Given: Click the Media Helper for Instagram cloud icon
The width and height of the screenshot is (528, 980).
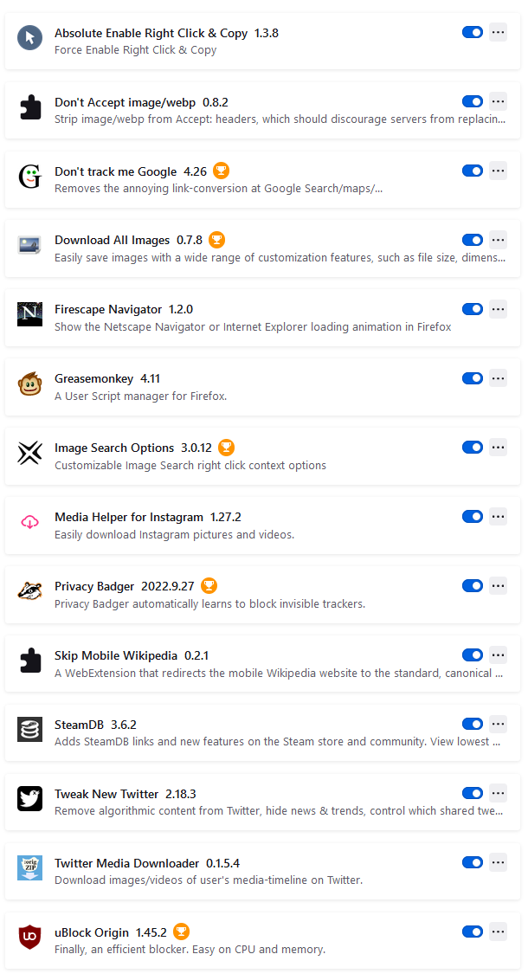Looking at the screenshot, I should click(x=30, y=523).
